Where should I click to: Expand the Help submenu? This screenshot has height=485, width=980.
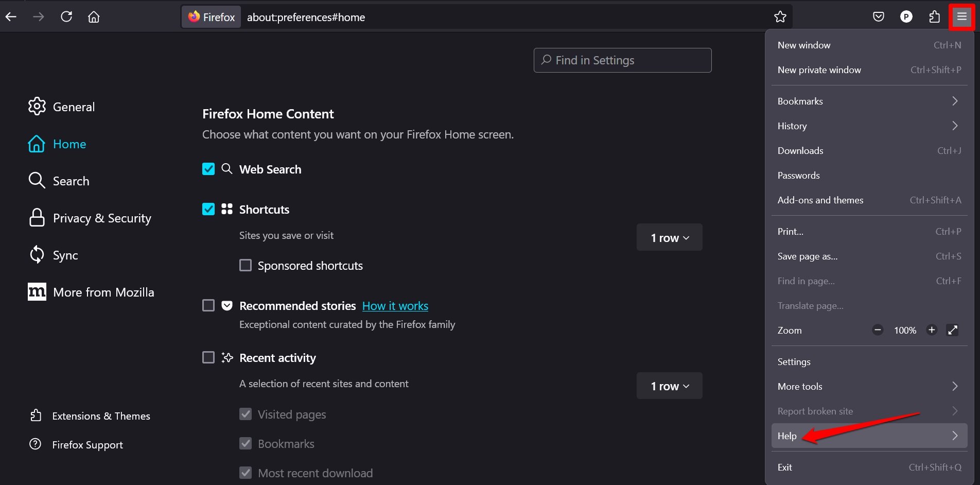coord(869,436)
